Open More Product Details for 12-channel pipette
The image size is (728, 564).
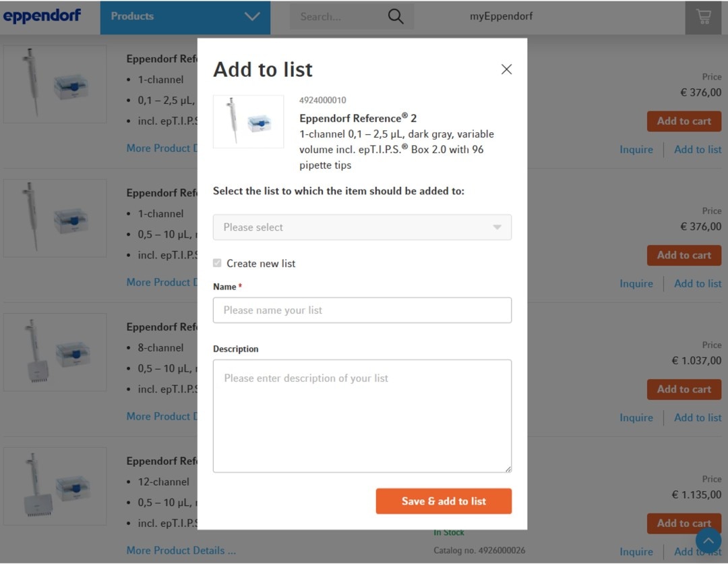(x=181, y=551)
